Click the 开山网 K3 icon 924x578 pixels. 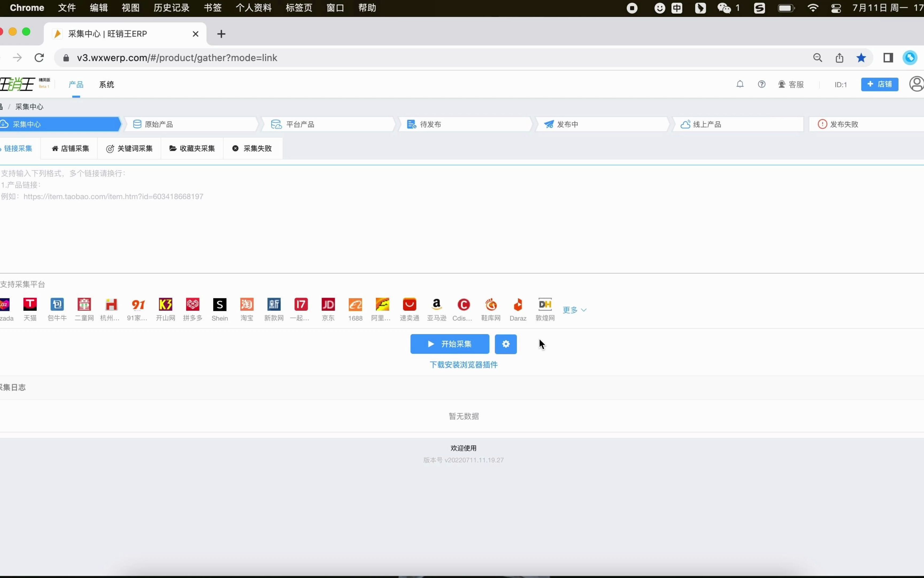point(165,305)
